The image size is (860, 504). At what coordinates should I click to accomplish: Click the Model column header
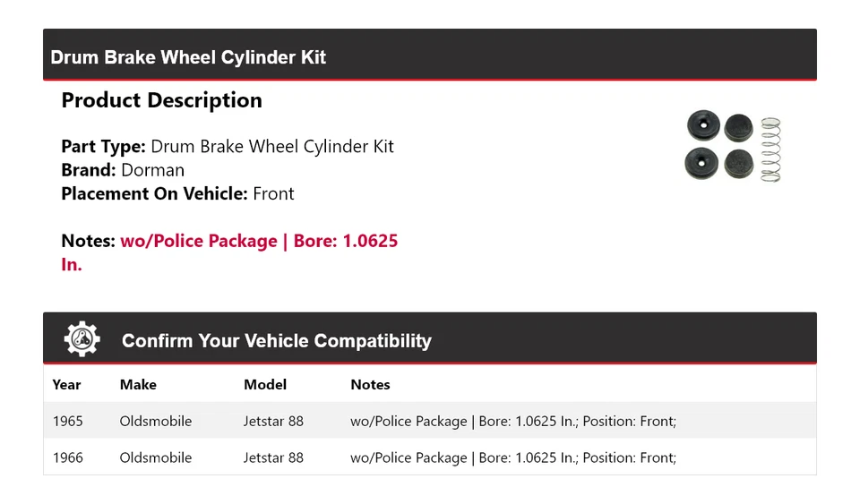coord(265,385)
